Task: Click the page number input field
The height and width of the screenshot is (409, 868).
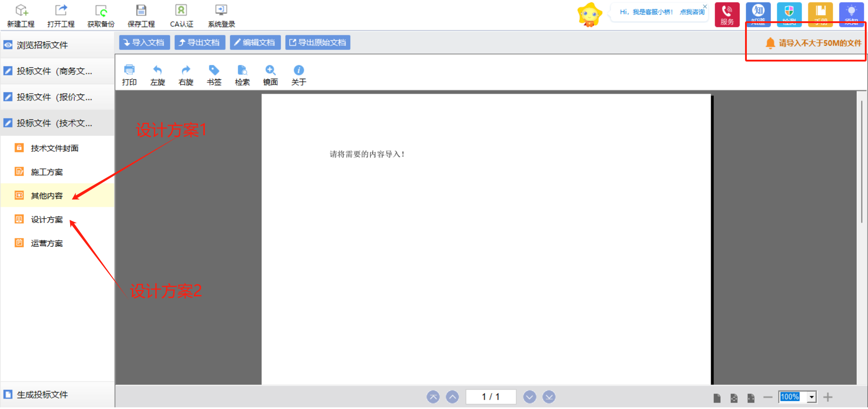Action: (491, 397)
